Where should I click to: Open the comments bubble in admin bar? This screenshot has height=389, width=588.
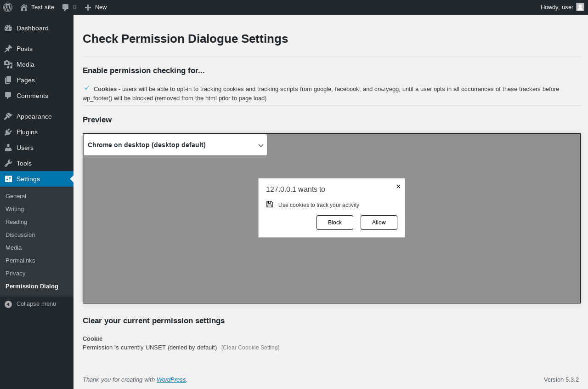coord(66,7)
